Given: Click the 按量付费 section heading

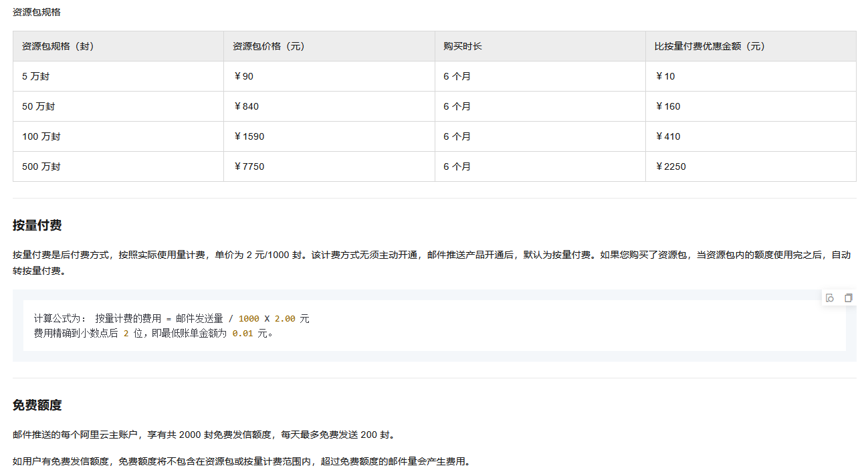Looking at the screenshot, I should pos(37,225).
